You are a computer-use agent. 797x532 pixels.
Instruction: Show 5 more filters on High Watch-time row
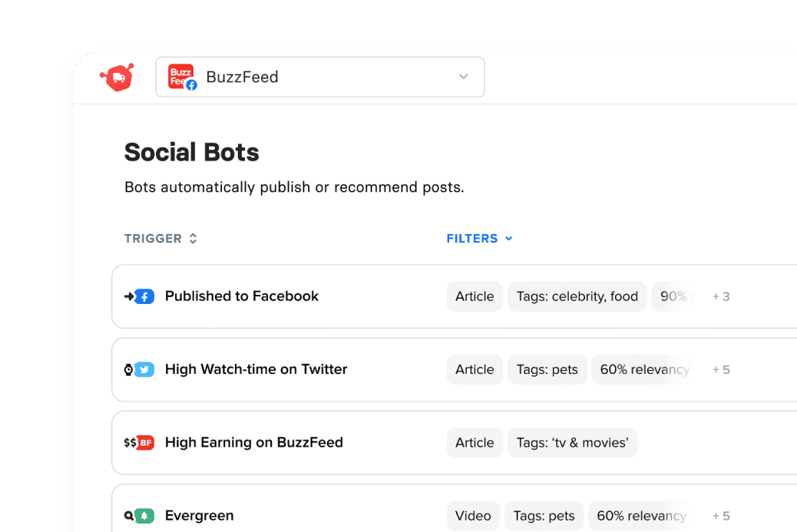[x=721, y=369]
